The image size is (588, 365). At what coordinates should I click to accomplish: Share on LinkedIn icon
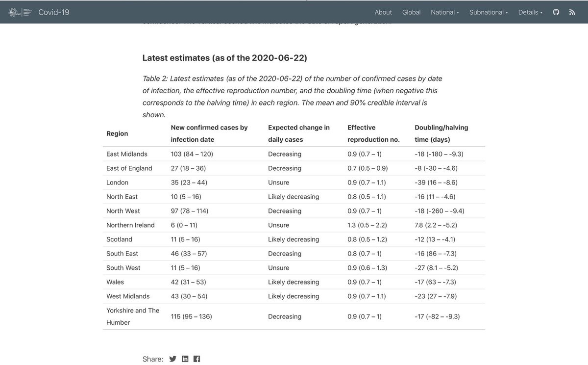(x=185, y=359)
